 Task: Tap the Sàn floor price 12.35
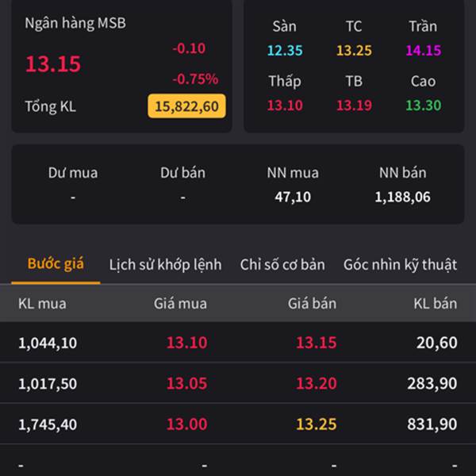click(x=285, y=51)
